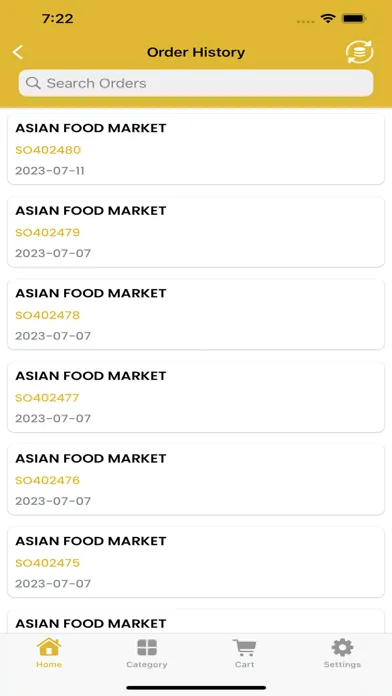Select the SO402475 order entry
Viewport: 392px width, 696px height.
196,562
